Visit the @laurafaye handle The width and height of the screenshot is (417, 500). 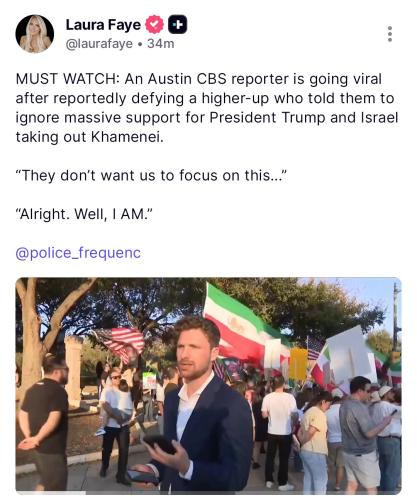(x=99, y=44)
